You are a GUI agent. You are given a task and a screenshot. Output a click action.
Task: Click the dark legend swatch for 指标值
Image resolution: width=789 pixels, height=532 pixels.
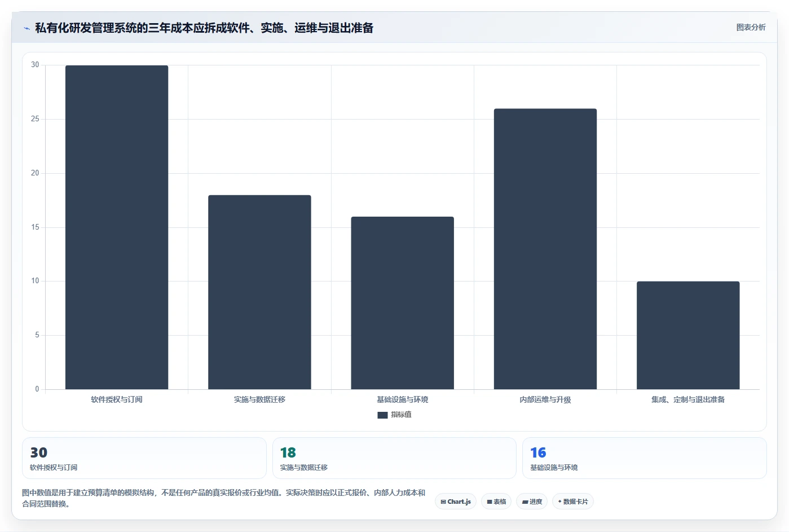click(x=382, y=415)
